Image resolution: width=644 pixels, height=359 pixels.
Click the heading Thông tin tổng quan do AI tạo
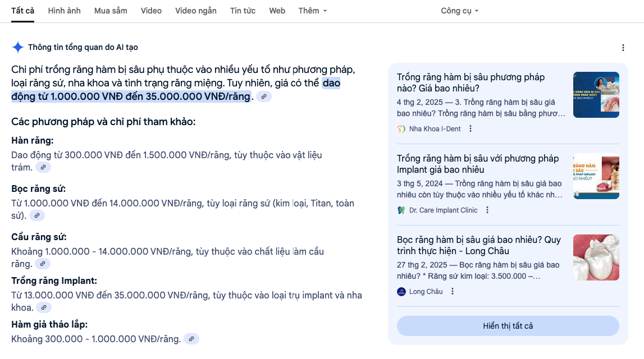coord(83,47)
